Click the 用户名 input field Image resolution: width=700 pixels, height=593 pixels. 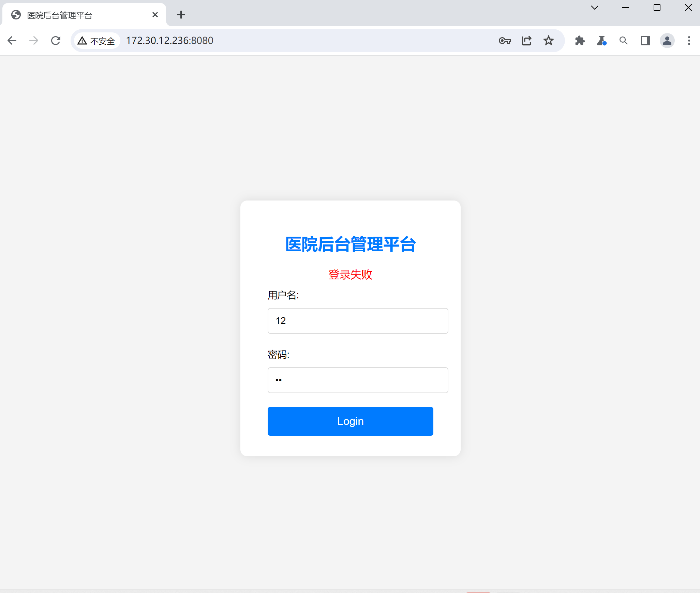pyautogui.click(x=358, y=321)
